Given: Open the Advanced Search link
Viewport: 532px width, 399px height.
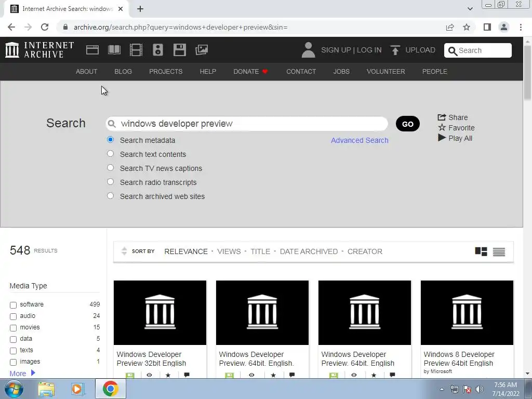Looking at the screenshot, I should click(360, 140).
